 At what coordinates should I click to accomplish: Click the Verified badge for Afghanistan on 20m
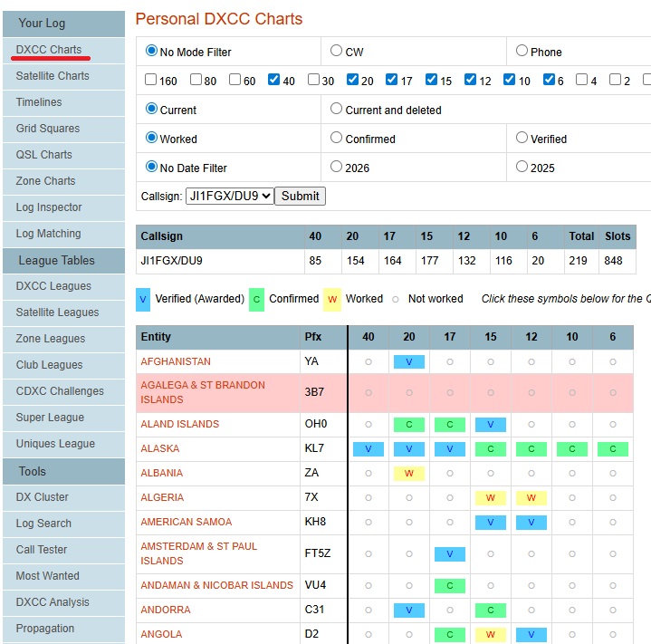pos(409,361)
